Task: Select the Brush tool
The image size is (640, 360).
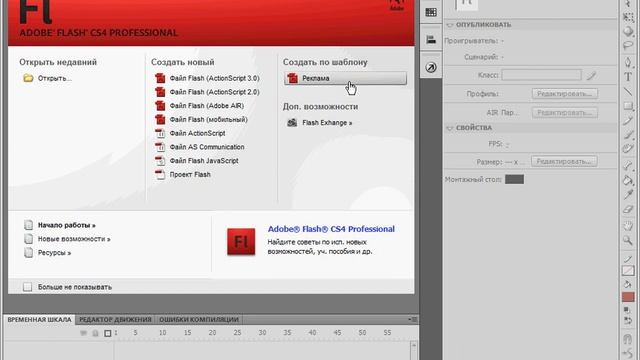Action: click(x=628, y=135)
